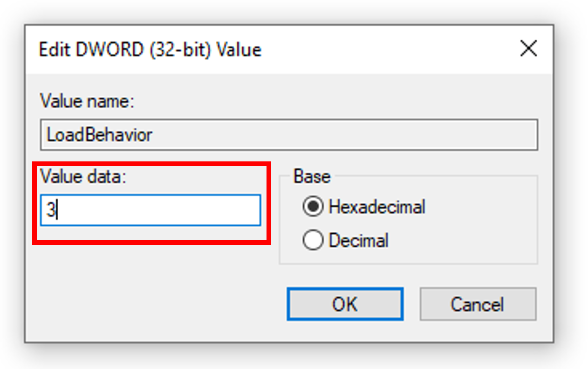This screenshot has width=588, height=369.
Task: Click the word LoadBehavior in the name box
Action: pos(100,135)
